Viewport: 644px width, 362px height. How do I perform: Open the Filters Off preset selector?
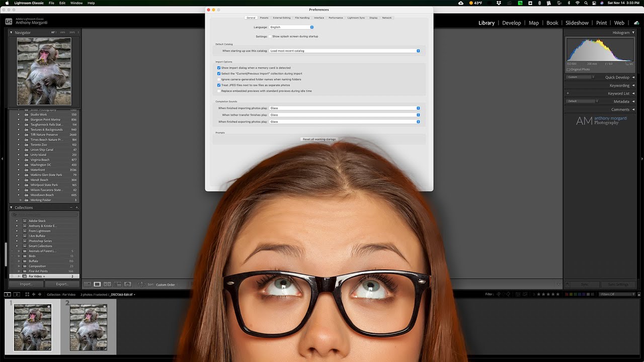pyautogui.click(x=618, y=294)
